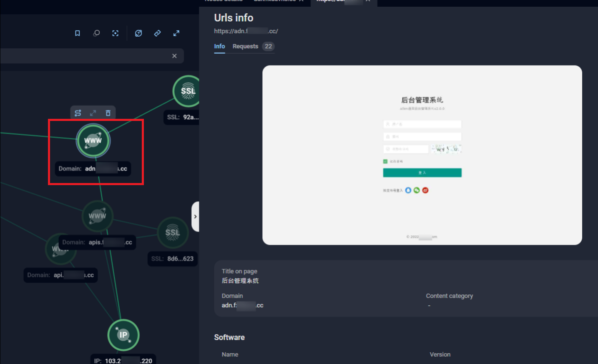The image size is (598, 364).
Task: Open the planet discovery icon in the toolbar
Action: click(138, 33)
